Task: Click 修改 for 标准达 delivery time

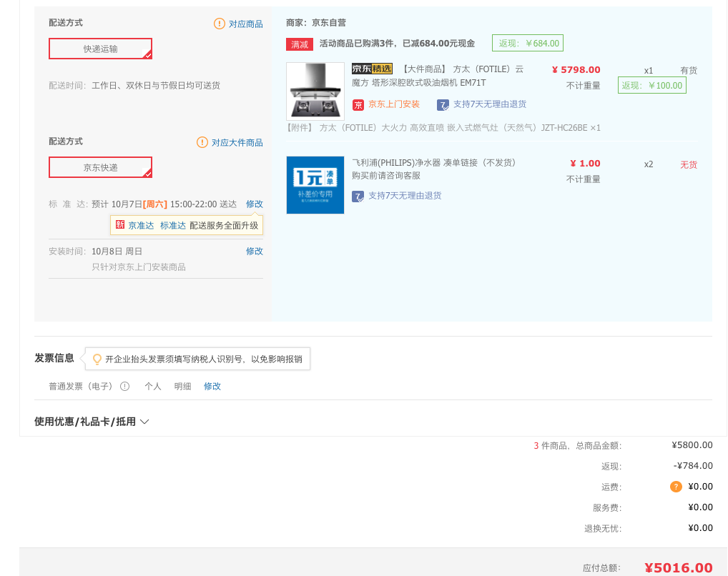Action: pos(255,204)
